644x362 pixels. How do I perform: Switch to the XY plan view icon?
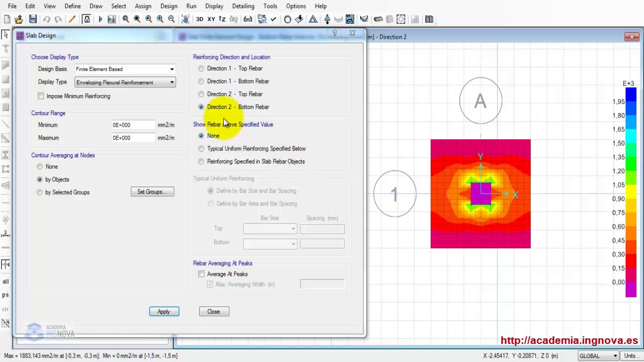pos(211,19)
